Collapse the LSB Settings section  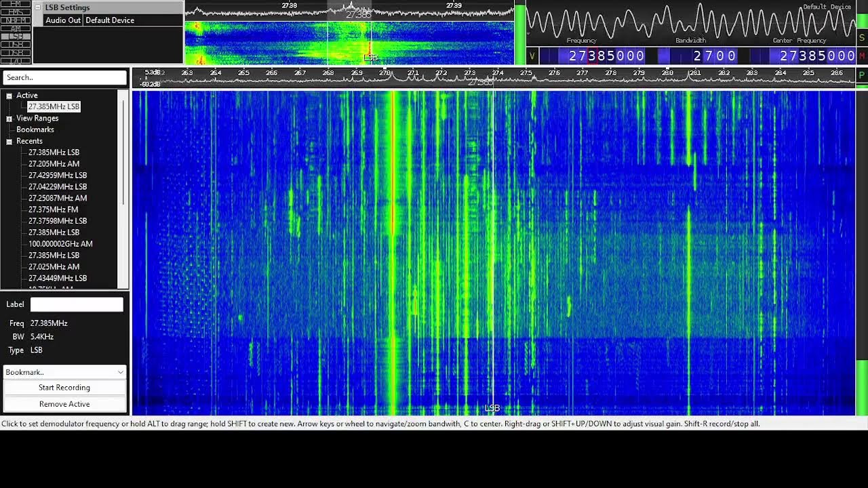pos(37,7)
